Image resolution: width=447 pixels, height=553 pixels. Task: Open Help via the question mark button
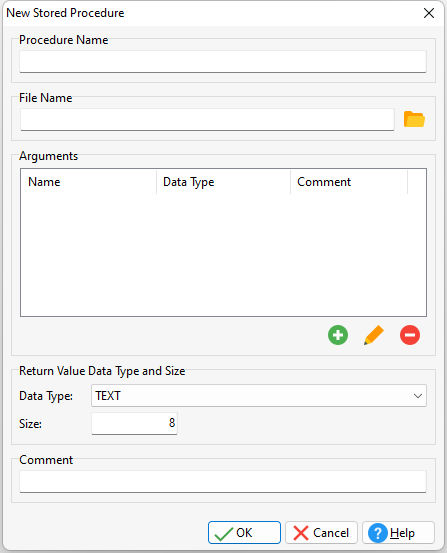[398, 533]
